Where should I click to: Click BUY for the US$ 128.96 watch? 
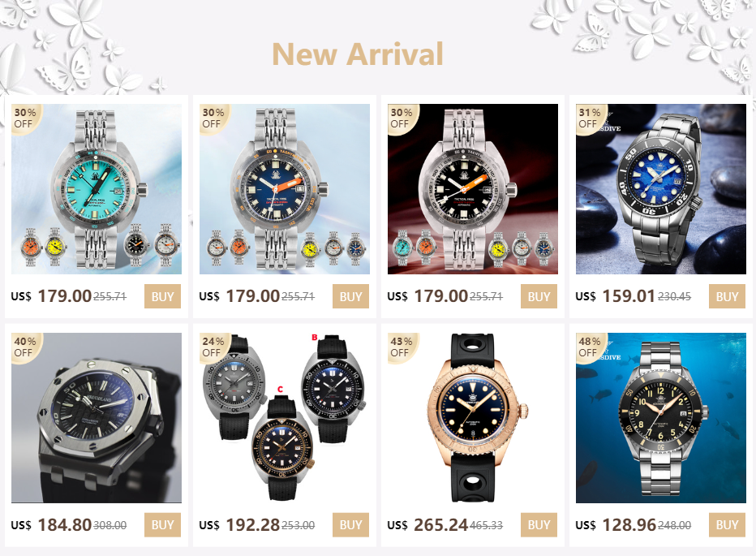pos(727,524)
